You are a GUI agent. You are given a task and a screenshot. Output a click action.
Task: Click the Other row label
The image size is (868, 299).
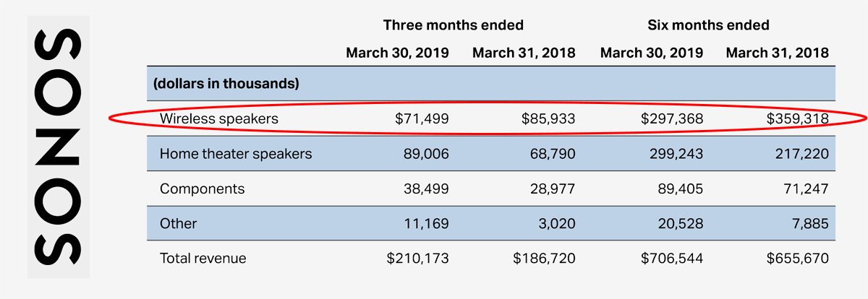pos(178,224)
